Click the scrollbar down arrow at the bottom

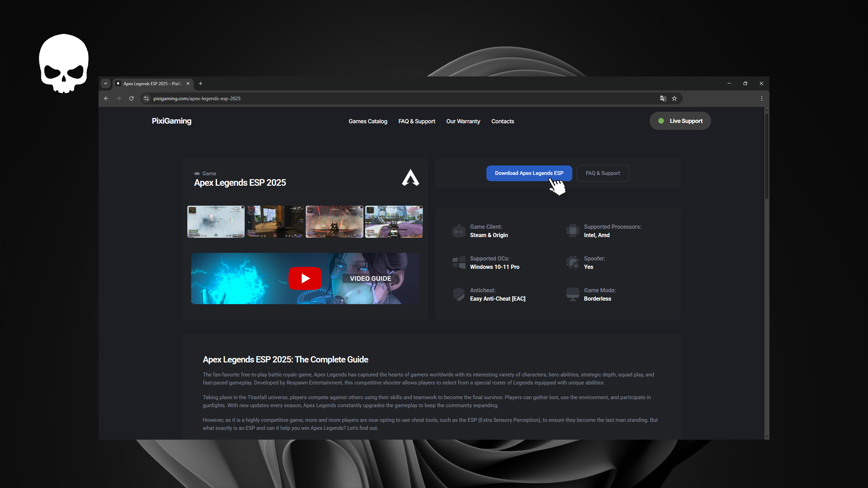point(766,437)
